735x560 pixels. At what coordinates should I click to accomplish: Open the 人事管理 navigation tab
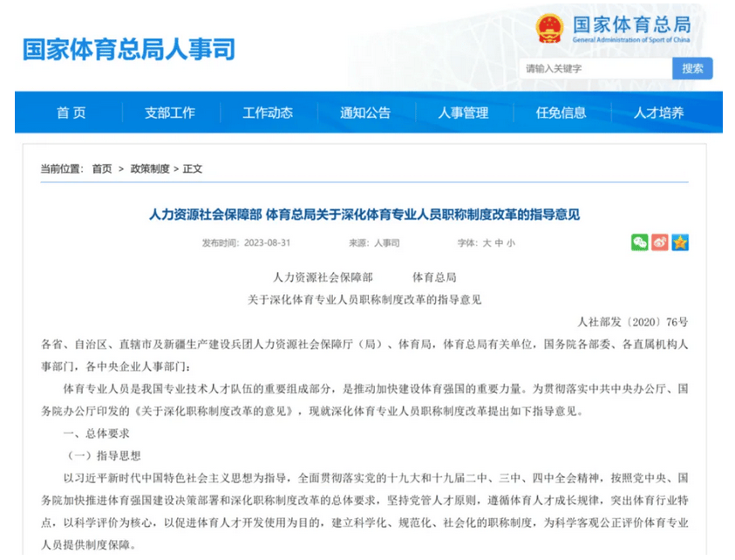click(463, 113)
